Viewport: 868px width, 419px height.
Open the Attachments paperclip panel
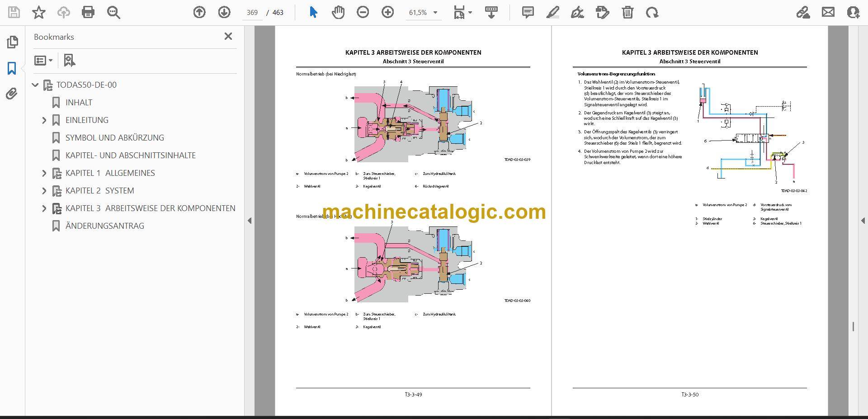pos(12,94)
